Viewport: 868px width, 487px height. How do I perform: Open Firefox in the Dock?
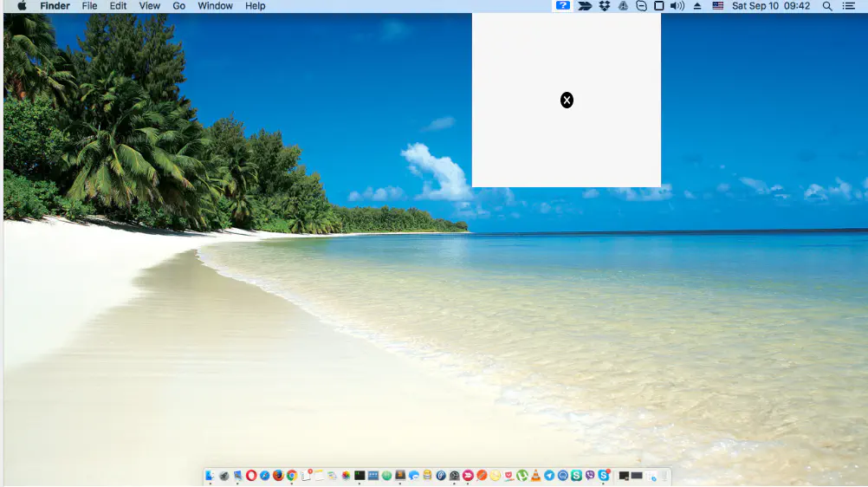click(278, 476)
